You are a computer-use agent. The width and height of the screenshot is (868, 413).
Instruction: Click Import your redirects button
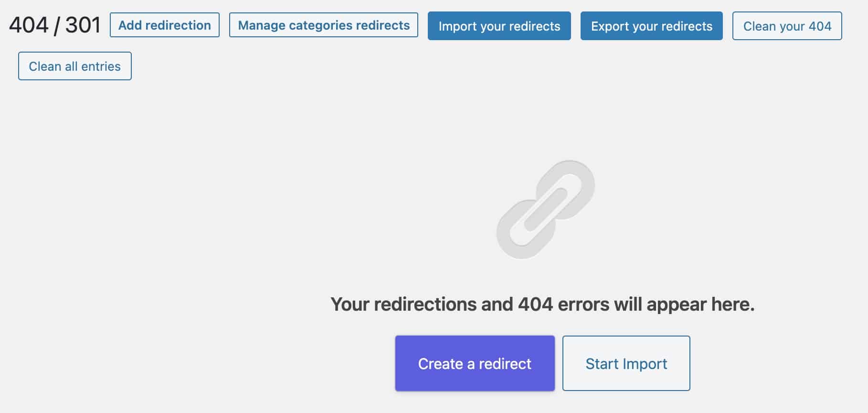coord(499,26)
